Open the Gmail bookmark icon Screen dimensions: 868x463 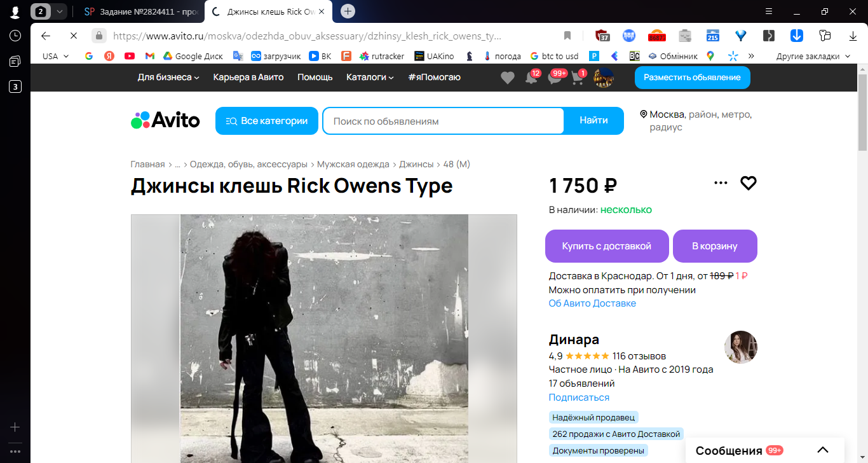150,56
